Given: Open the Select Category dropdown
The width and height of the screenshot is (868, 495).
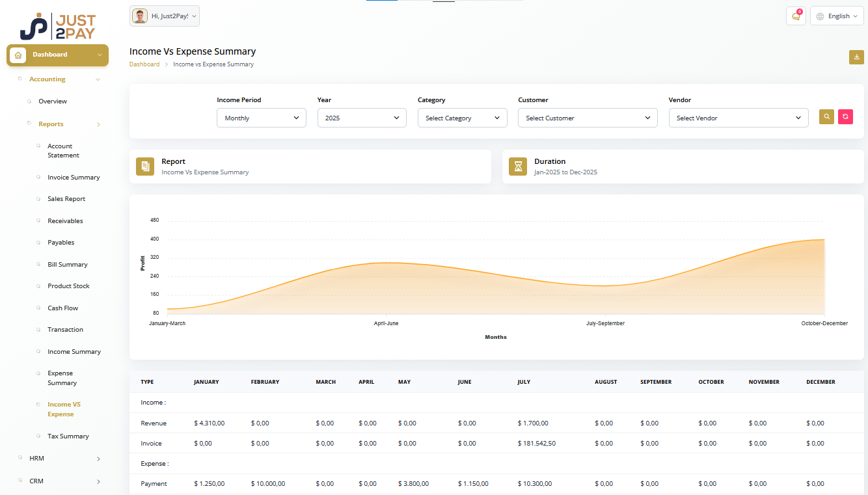Looking at the screenshot, I should [x=462, y=118].
